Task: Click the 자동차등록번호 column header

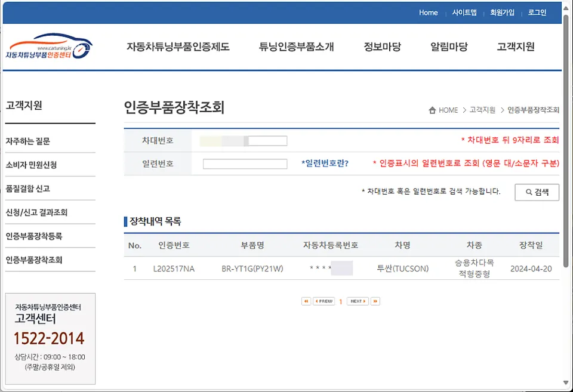Action: coord(330,245)
